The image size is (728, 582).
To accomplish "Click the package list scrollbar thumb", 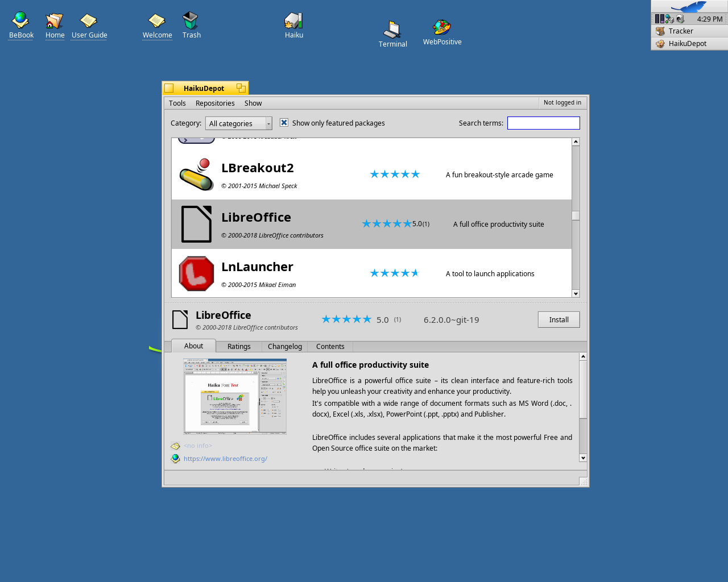I will (576, 215).
